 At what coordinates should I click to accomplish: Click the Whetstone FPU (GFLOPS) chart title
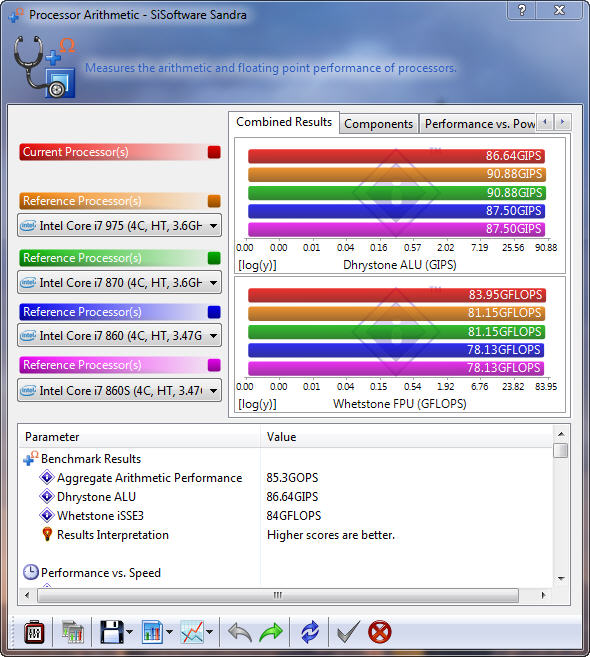[400, 404]
